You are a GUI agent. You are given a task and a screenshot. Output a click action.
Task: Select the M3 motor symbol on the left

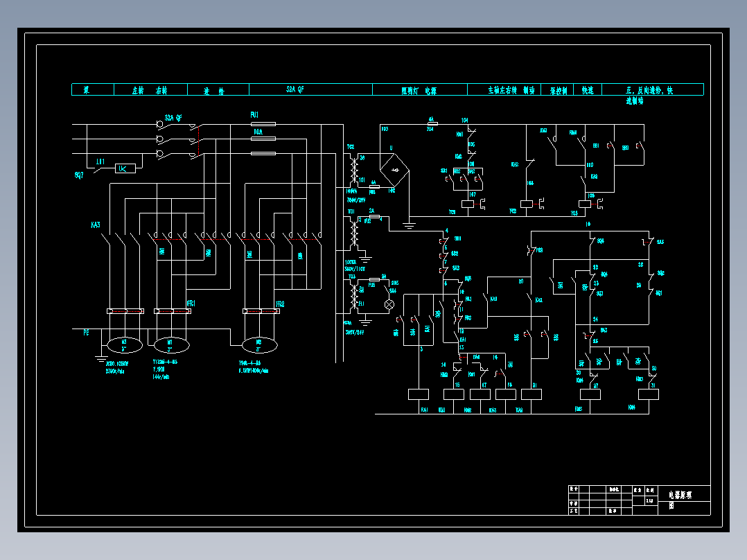(123, 344)
